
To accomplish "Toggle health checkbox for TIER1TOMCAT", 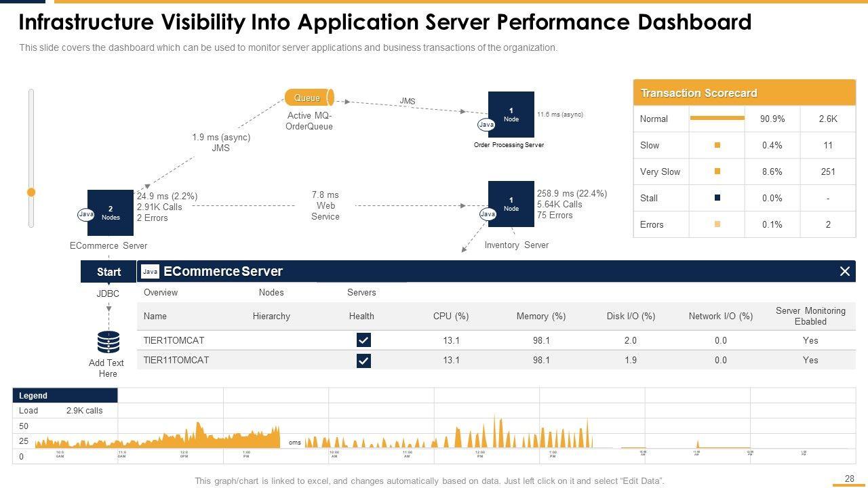I will (x=363, y=340).
